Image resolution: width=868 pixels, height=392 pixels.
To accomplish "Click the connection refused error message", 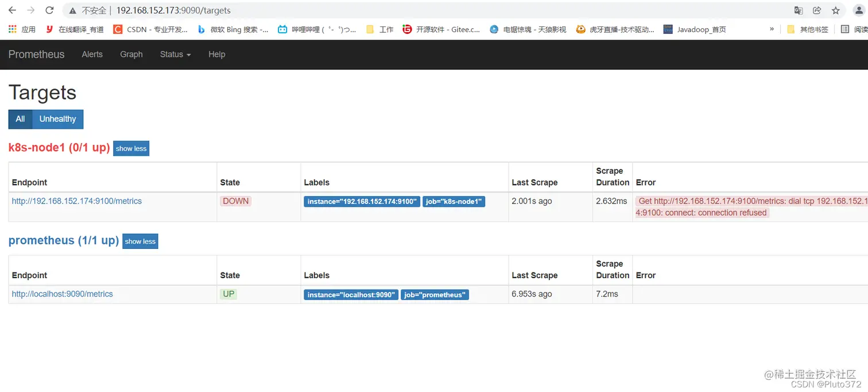I will pos(751,207).
